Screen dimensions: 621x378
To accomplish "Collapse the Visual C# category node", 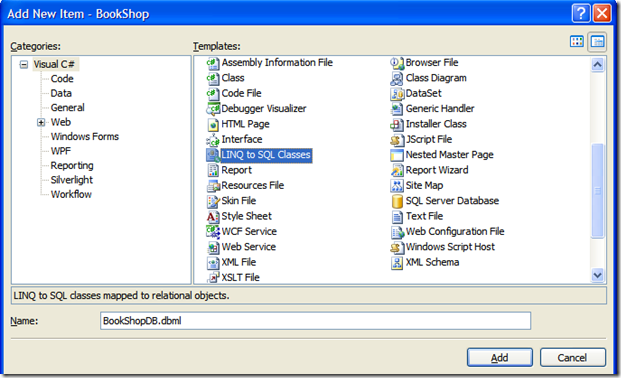I will (24, 65).
